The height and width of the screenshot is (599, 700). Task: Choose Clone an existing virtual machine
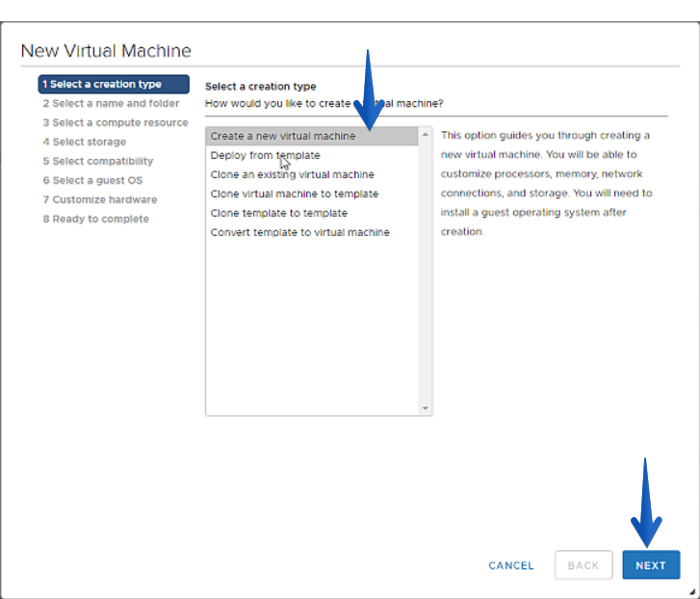pyautogui.click(x=312, y=174)
